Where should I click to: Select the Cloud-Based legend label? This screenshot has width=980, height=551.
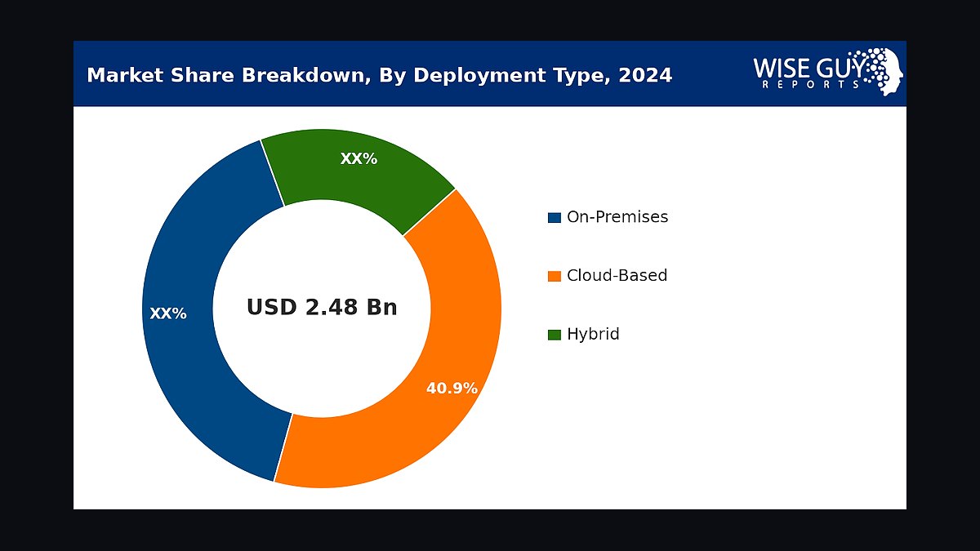coord(617,276)
